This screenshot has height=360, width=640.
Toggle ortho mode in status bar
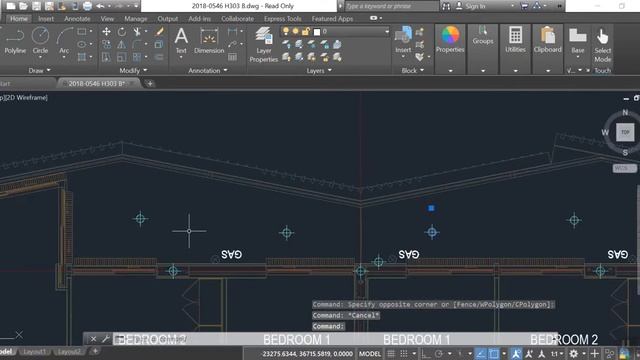click(x=425, y=354)
